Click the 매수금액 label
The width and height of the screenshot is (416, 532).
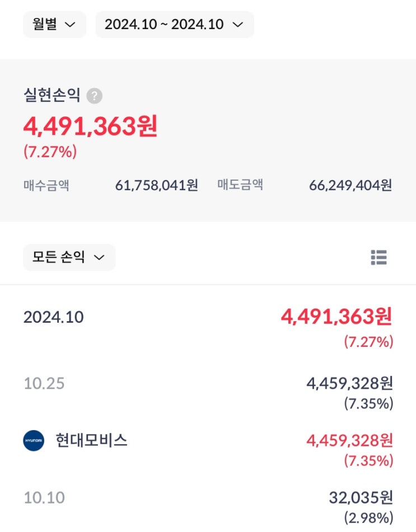tap(46, 185)
